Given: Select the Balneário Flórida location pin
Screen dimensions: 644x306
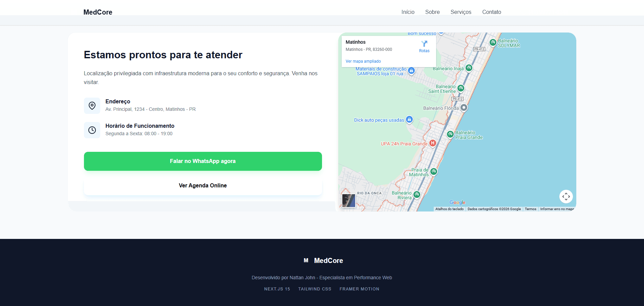Looking at the screenshot, I should coord(464,108).
